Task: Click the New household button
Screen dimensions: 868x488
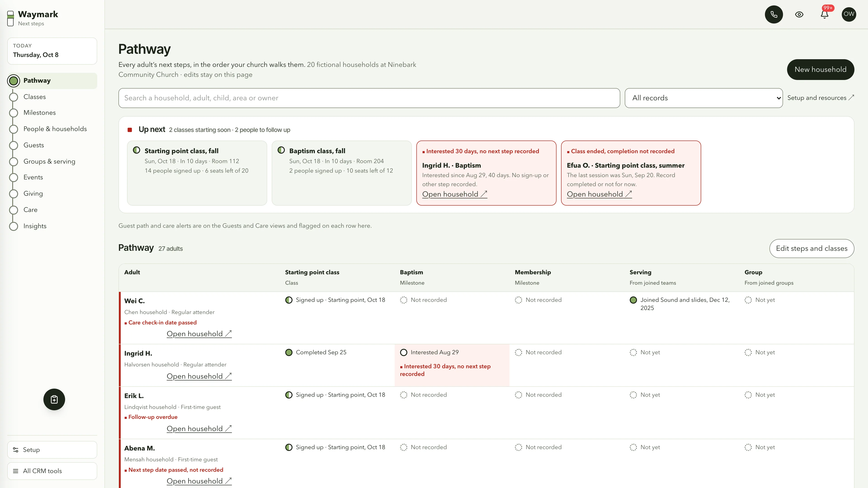Action: 820,70
